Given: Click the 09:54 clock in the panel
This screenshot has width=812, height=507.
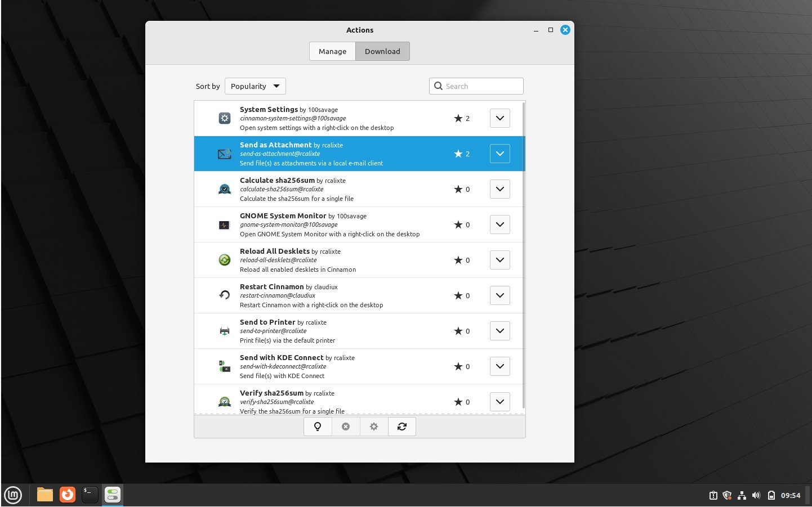Looking at the screenshot, I should (x=791, y=495).
